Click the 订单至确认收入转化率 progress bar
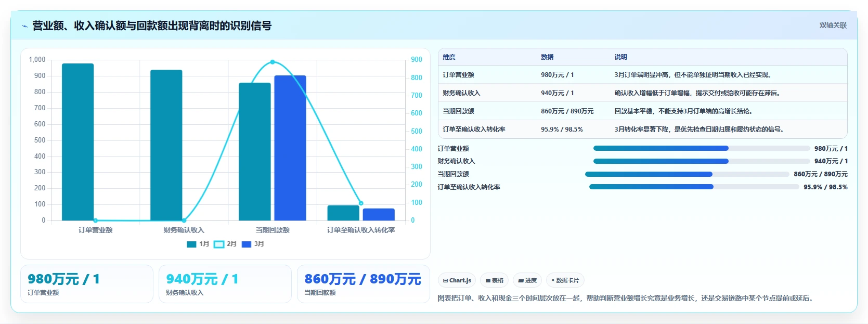This screenshot has height=324, width=868. coord(694,187)
